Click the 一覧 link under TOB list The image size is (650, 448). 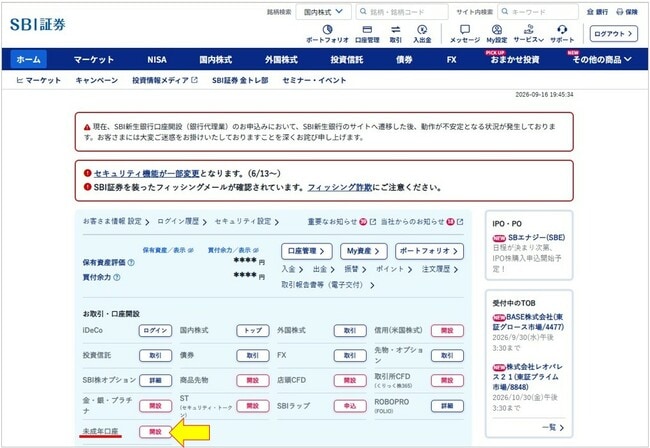click(553, 427)
